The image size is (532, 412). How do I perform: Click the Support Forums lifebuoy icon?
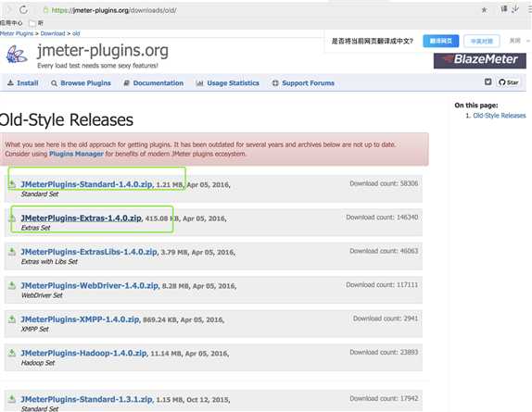(275, 83)
